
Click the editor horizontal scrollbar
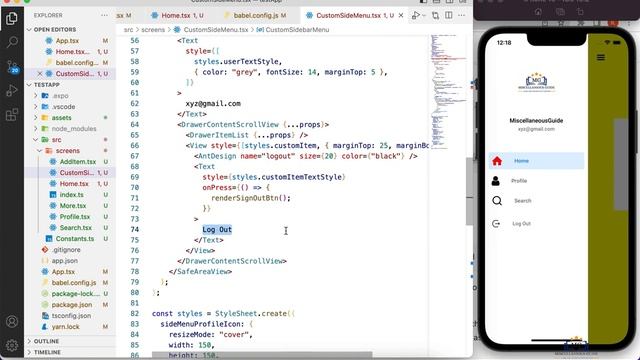pyautogui.click(x=262, y=355)
